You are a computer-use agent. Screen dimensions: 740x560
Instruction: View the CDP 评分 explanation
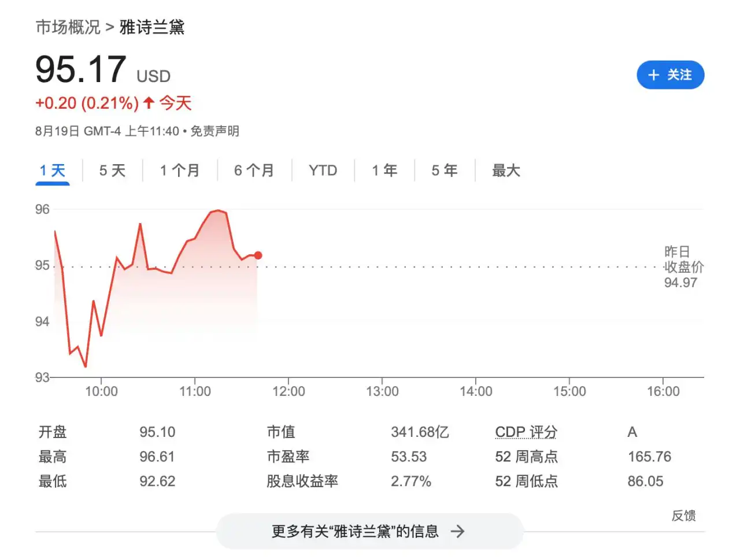point(526,432)
